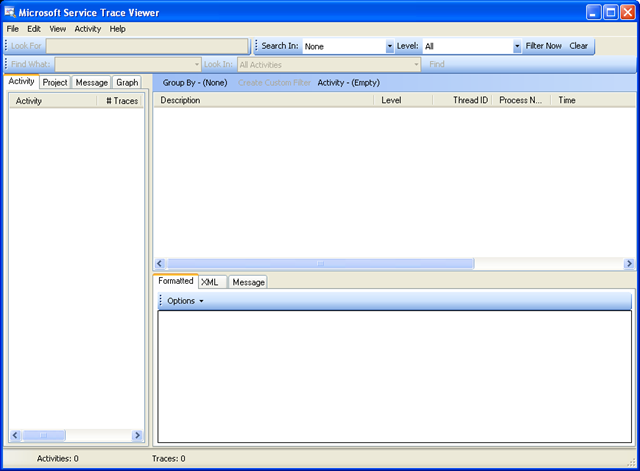Click the formatted detail text area
Viewport: 640px width, 471px height.
(395, 376)
